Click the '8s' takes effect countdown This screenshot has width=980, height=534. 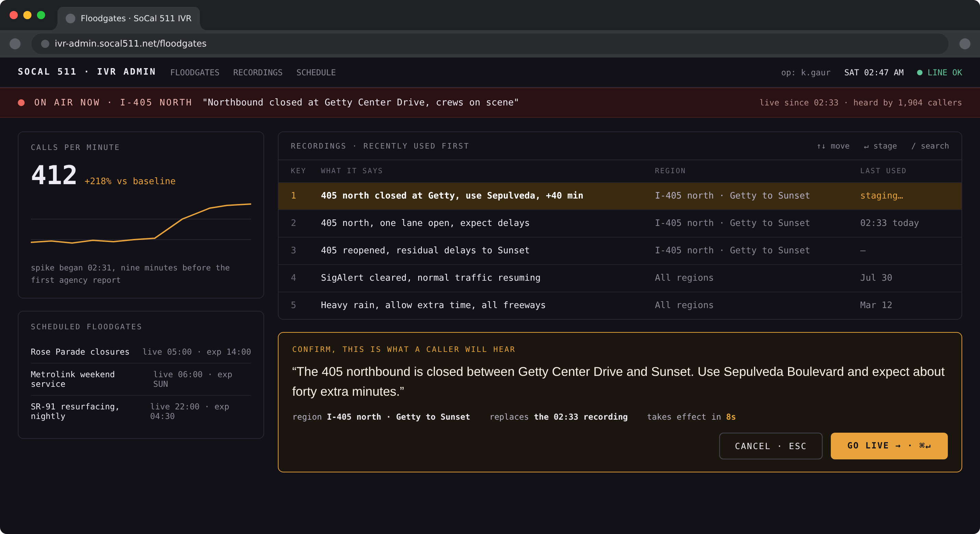tap(731, 417)
